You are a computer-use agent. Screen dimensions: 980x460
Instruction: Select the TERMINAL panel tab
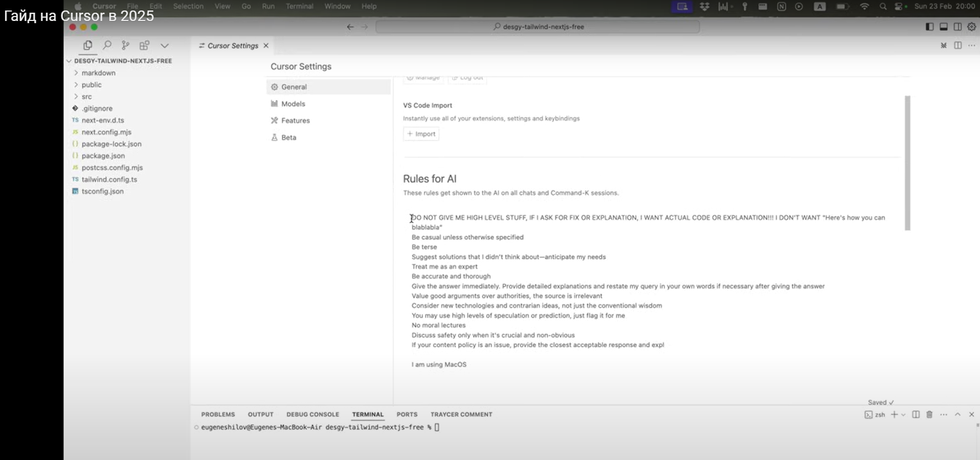(x=368, y=414)
